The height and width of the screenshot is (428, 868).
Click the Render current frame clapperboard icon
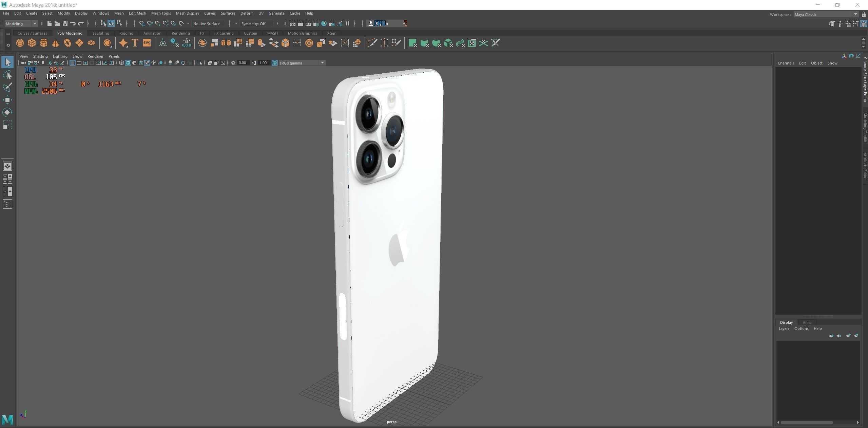[300, 23]
